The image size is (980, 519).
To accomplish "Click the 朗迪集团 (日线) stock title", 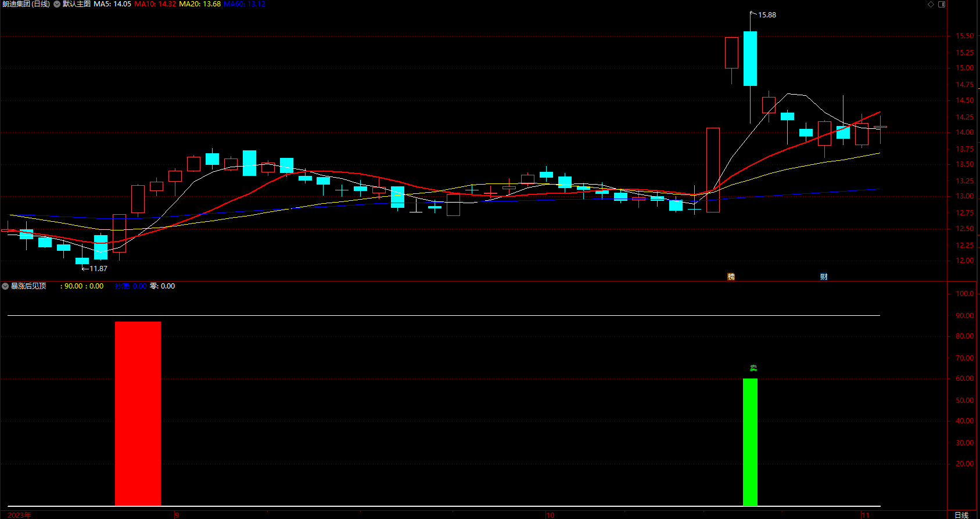I will [x=26, y=4].
